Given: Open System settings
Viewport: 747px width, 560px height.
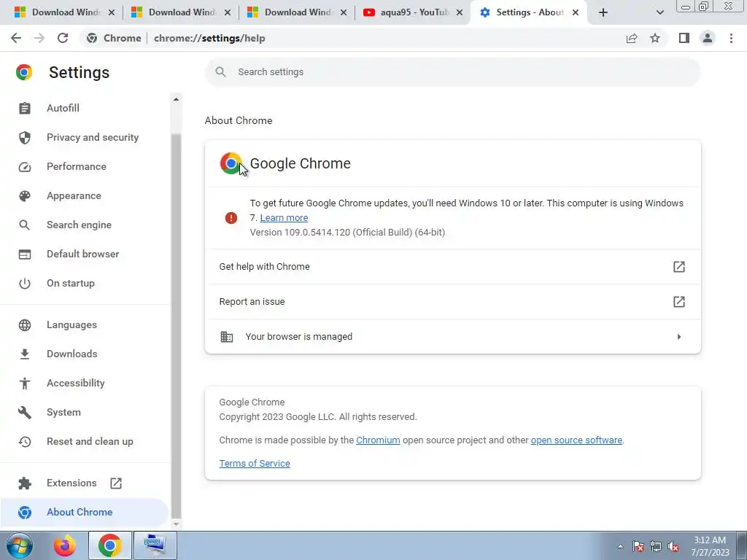Looking at the screenshot, I should pos(63,413).
